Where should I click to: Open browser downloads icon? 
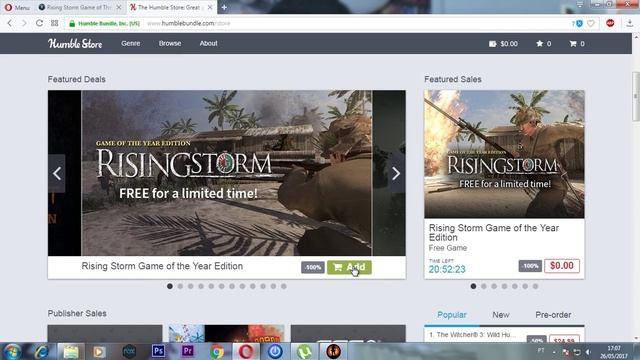pos(630,23)
